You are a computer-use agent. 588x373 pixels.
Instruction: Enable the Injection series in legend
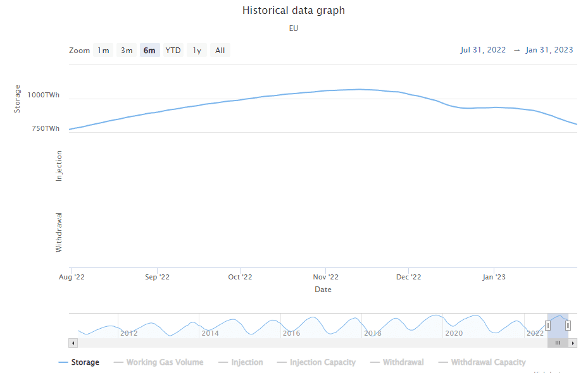pos(241,362)
